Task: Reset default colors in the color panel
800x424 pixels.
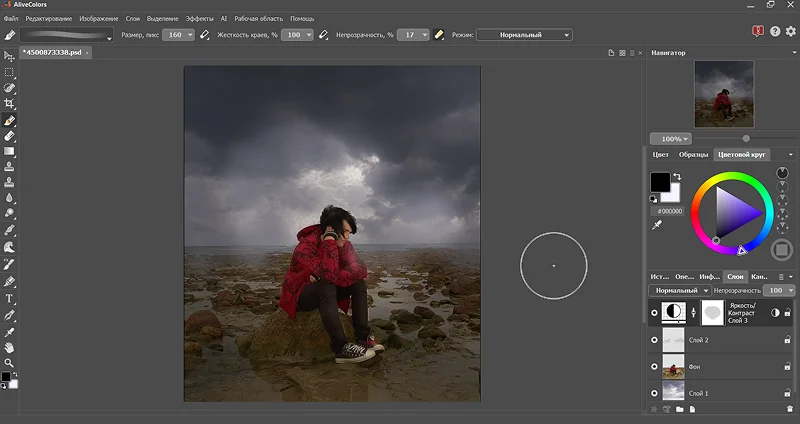Action: click(654, 199)
